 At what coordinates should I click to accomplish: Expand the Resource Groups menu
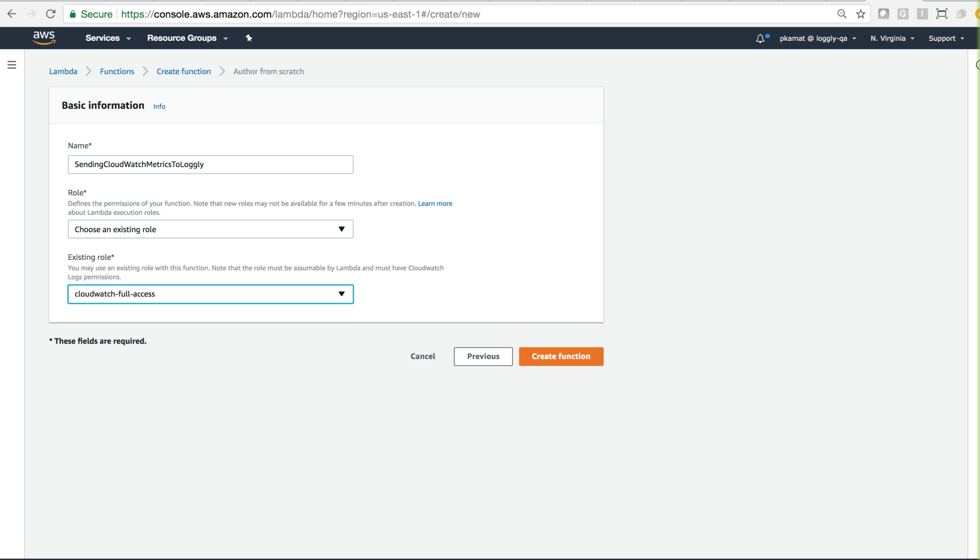[187, 38]
